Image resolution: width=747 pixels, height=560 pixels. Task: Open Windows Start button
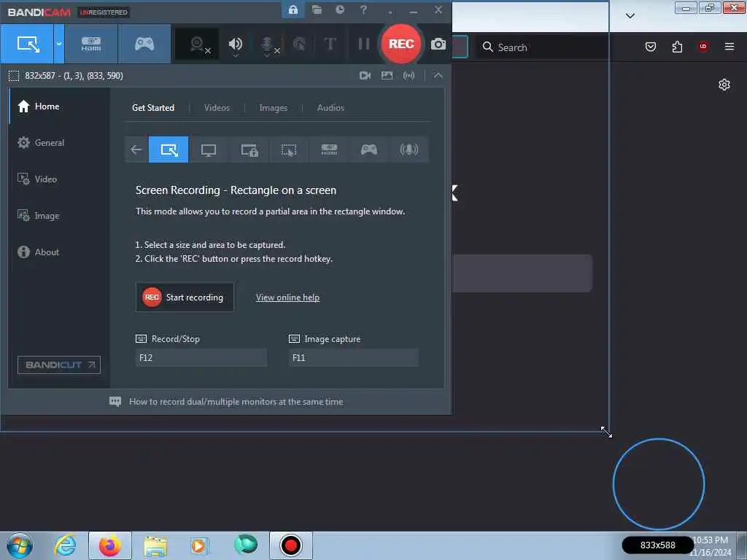20,545
